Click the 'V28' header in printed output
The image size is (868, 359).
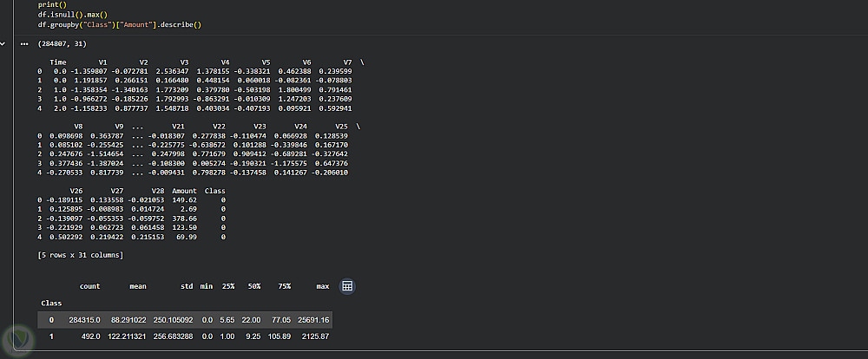(x=158, y=191)
